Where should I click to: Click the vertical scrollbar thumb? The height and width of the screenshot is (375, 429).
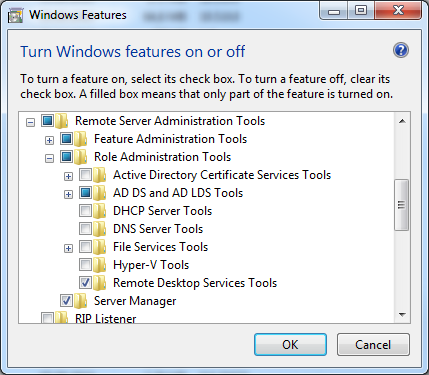pyautogui.click(x=402, y=205)
